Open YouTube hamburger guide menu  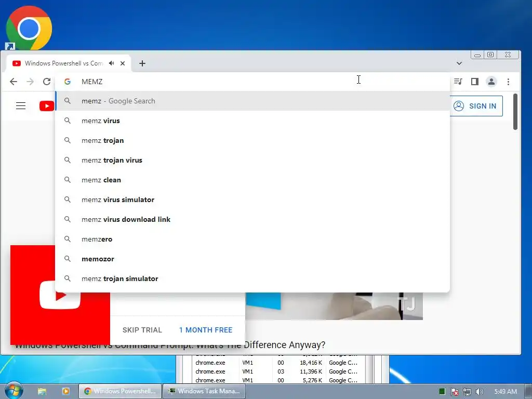(21, 106)
